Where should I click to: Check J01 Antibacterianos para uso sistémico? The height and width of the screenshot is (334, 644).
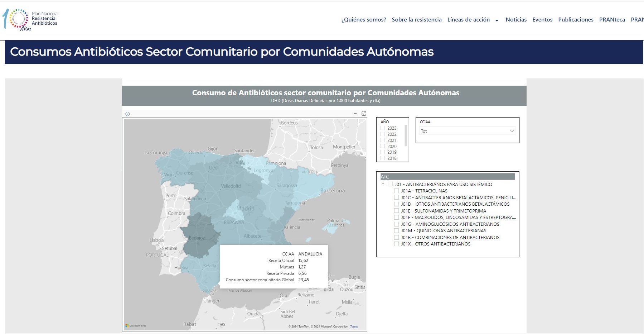[x=390, y=184]
